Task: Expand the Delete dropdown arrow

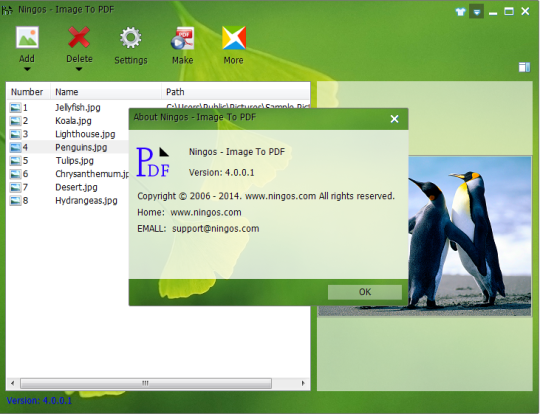Action: pyautogui.click(x=79, y=69)
